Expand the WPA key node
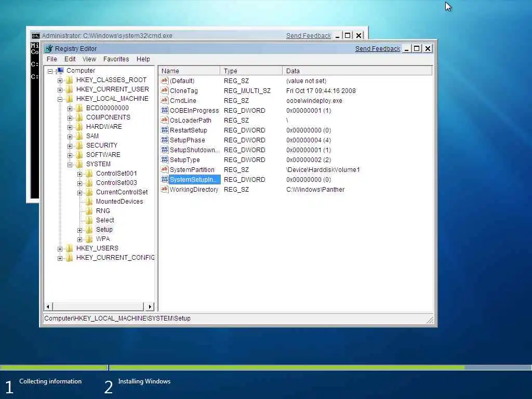This screenshot has height=399, width=532. click(x=79, y=240)
